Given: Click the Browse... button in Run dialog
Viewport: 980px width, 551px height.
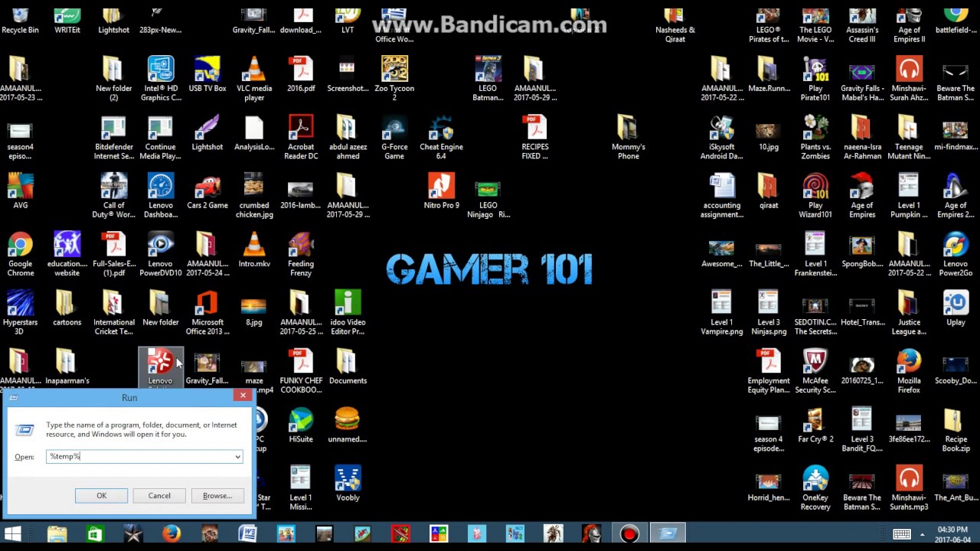Looking at the screenshot, I should 217,496.
